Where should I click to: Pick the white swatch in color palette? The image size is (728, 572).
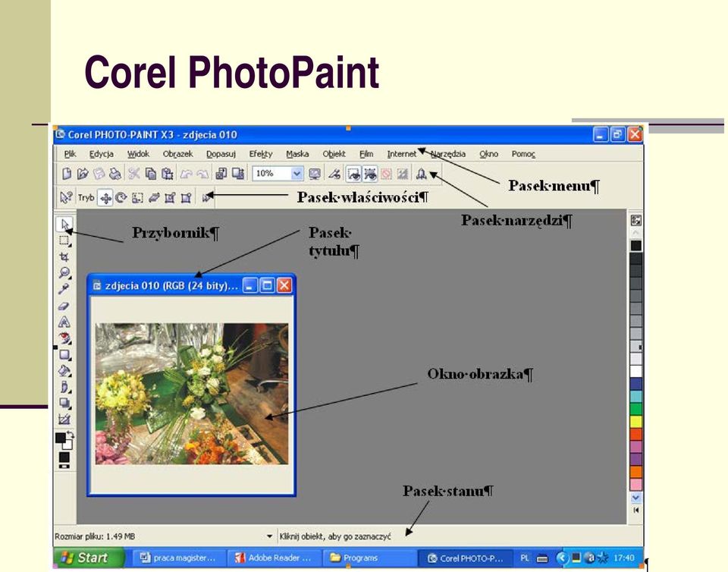pyautogui.click(x=635, y=371)
